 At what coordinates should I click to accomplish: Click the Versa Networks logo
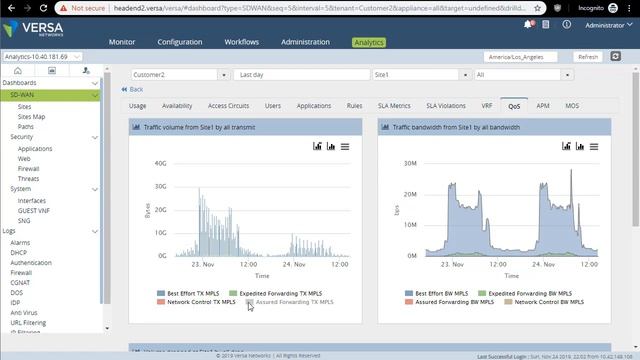[x=33, y=29]
